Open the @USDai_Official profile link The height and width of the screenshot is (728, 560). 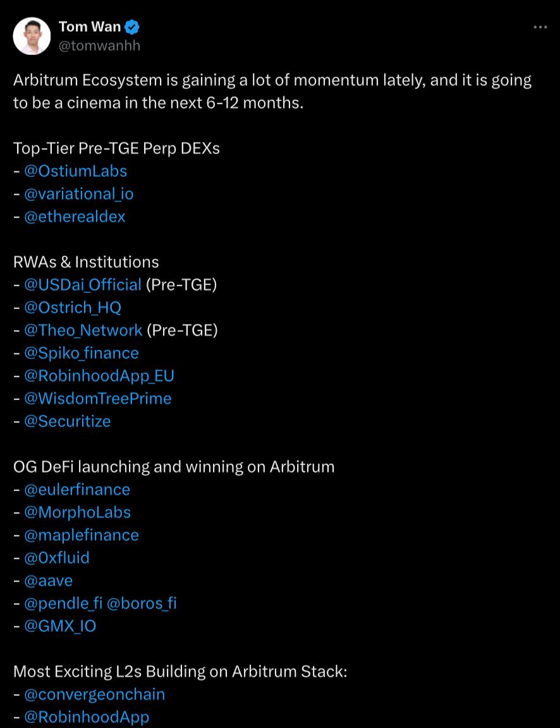(82, 285)
